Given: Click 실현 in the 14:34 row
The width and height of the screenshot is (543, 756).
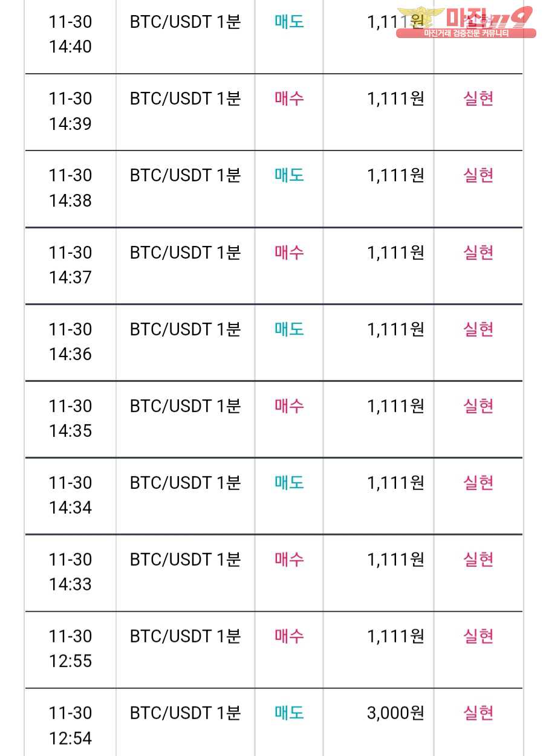Looking at the screenshot, I should (478, 482).
